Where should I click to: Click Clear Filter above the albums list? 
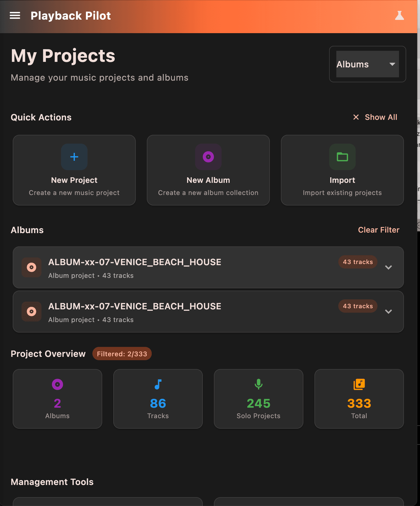coord(379,230)
